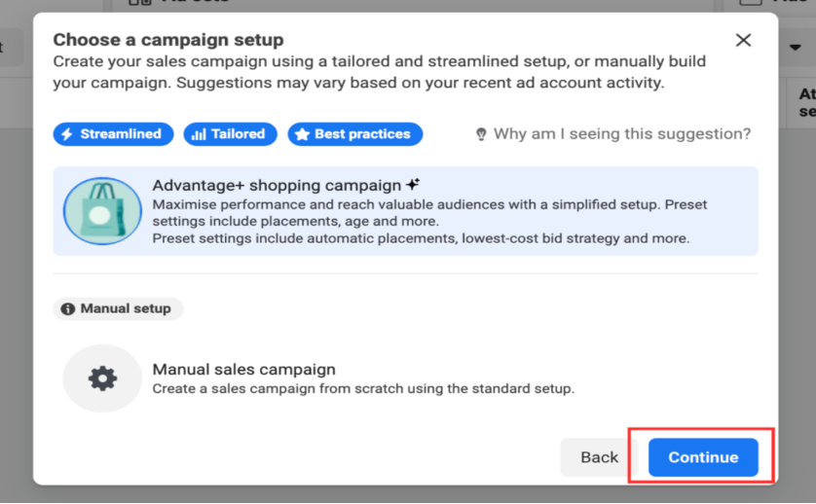Click the lightbulb suggestion icon

point(481,134)
